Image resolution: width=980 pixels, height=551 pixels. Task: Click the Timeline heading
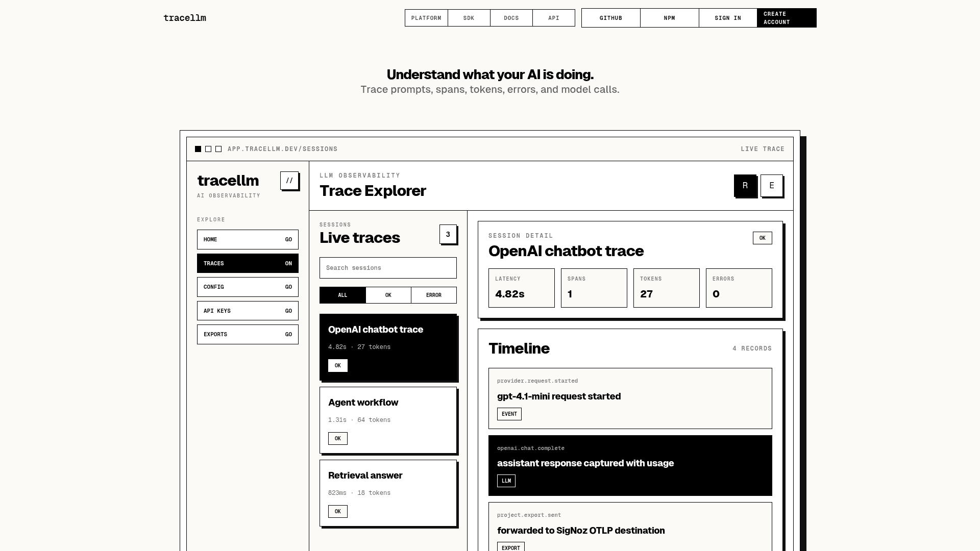[519, 348]
